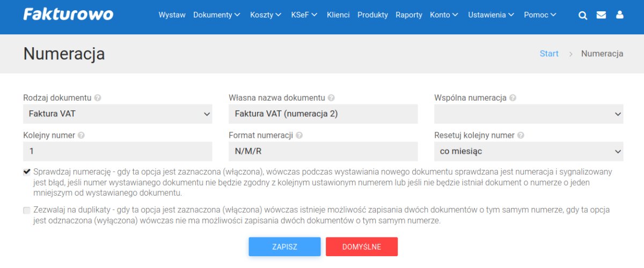Click the Zezwalaj na duplikaty description text
Viewport: 644px width, 268px height.
(321, 215)
